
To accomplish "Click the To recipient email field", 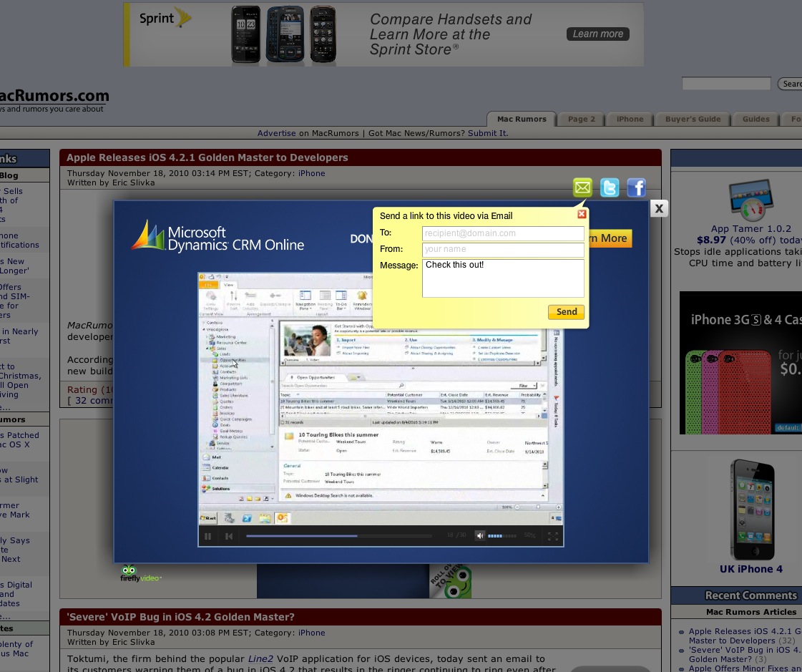I will click(x=503, y=233).
